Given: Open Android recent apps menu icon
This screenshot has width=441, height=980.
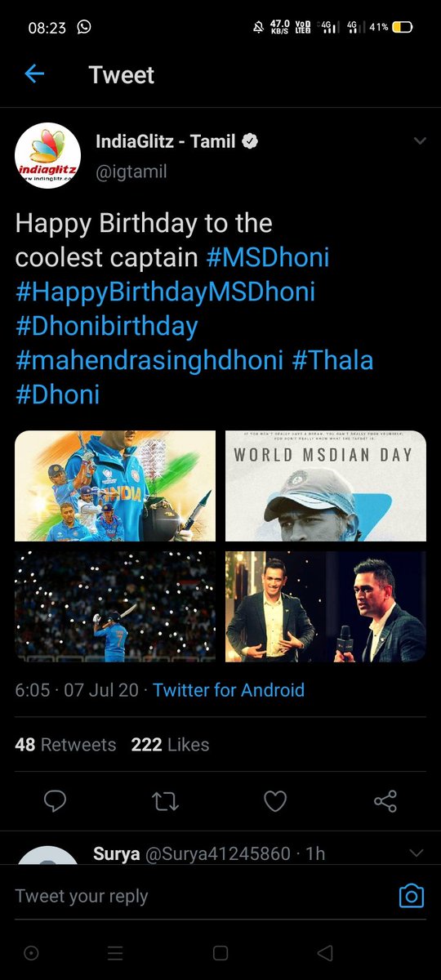Looking at the screenshot, I should click(115, 953).
